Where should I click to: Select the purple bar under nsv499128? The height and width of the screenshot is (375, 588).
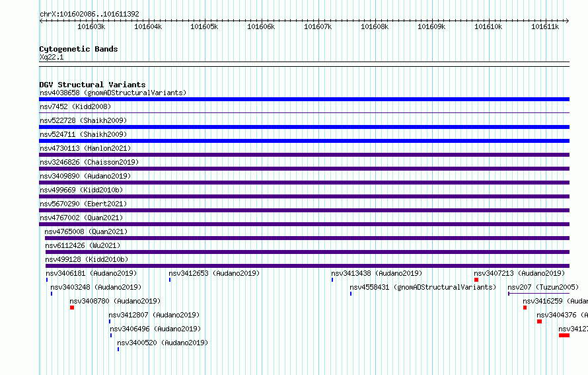(x=307, y=266)
